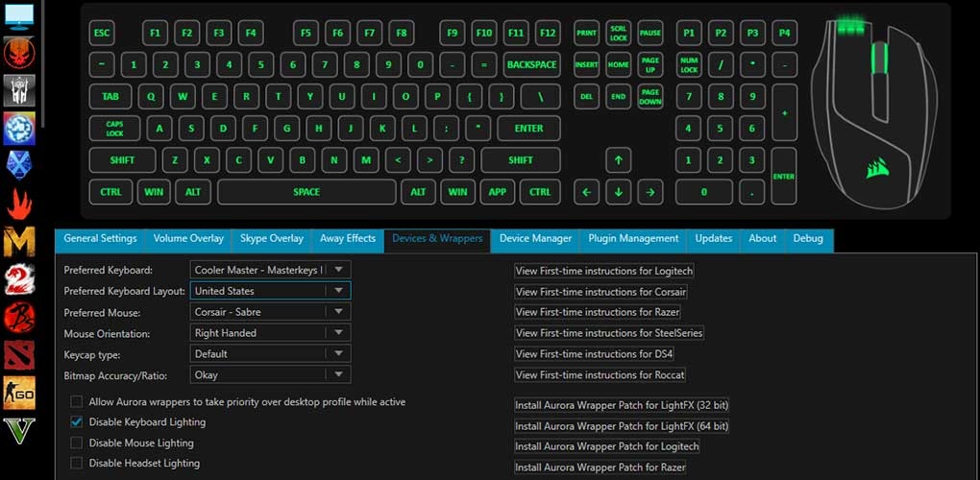The height and width of the screenshot is (480, 980).
Task: Switch to the About tab
Action: point(763,239)
